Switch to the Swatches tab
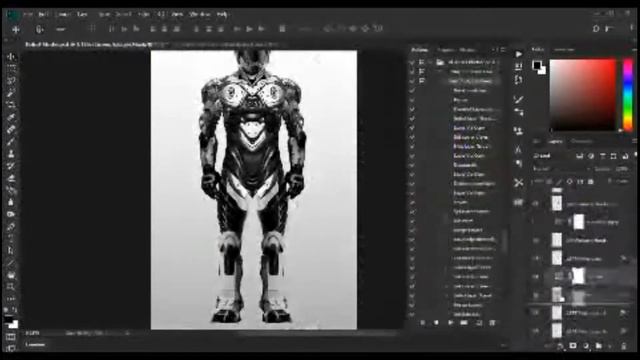Screen dimensions: 640x360 click(564, 50)
